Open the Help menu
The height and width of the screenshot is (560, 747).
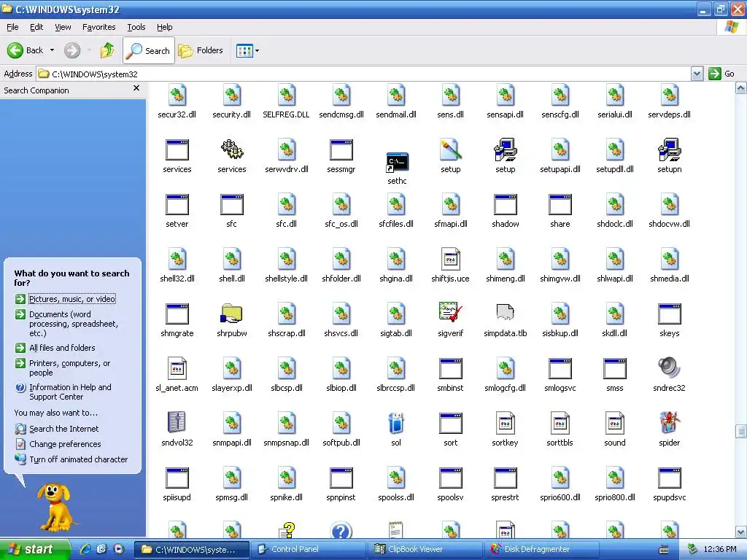tap(164, 27)
